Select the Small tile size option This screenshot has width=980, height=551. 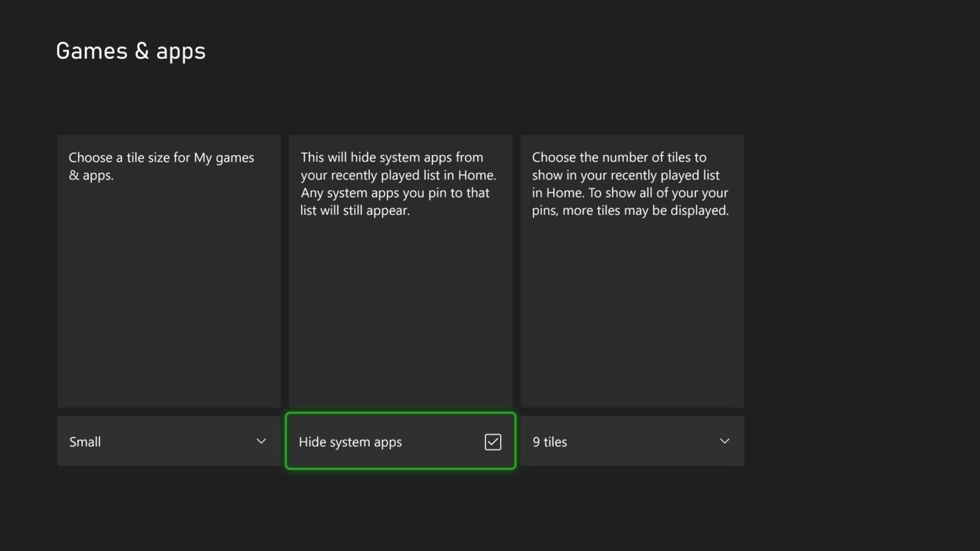pos(168,441)
